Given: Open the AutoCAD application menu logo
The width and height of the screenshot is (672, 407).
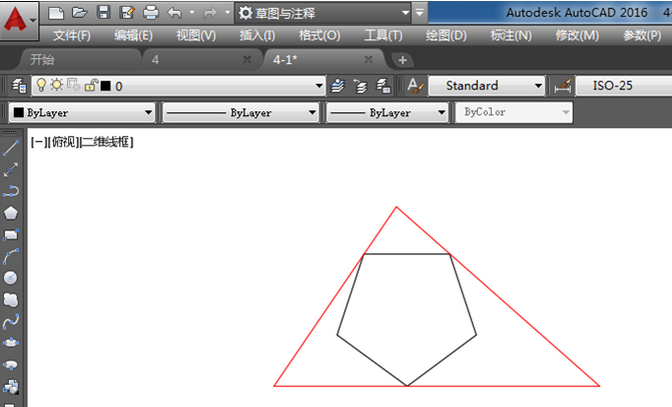Looking at the screenshot, I should click(19, 20).
